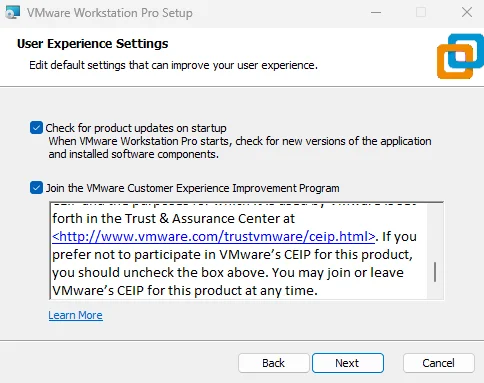Viewport: 484px width, 383px height.
Task: Uncheck Join the VMware Customer Experience Improvement Program
Action: (36, 188)
